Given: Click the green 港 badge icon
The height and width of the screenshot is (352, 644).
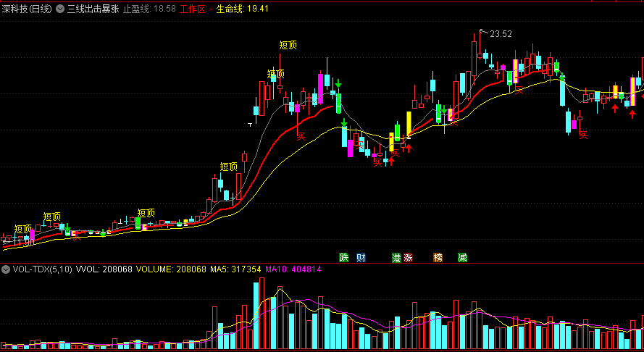Looking at the screenshot, I should click(397, 258).
